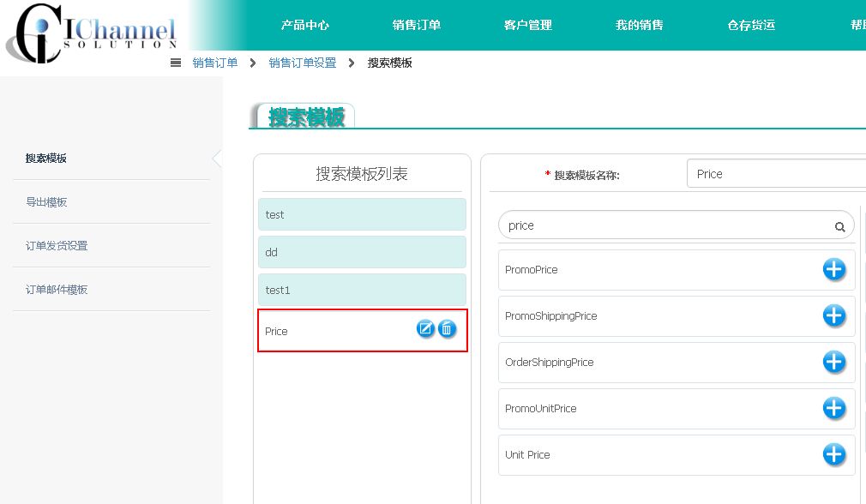The image size is (866, 504).
Task: Click the IChannel Solution logo
Action: [x=93, y=33]
